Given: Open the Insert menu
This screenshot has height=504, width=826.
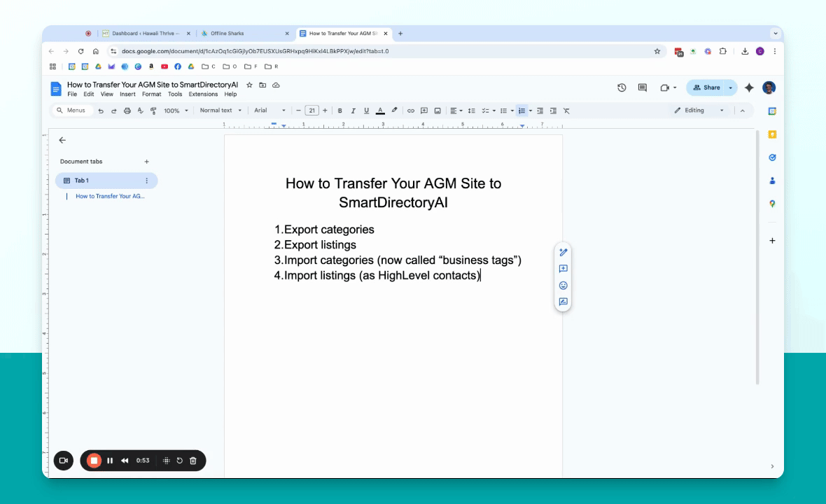Looking at the screenshot, I should (x=127, y=94).
